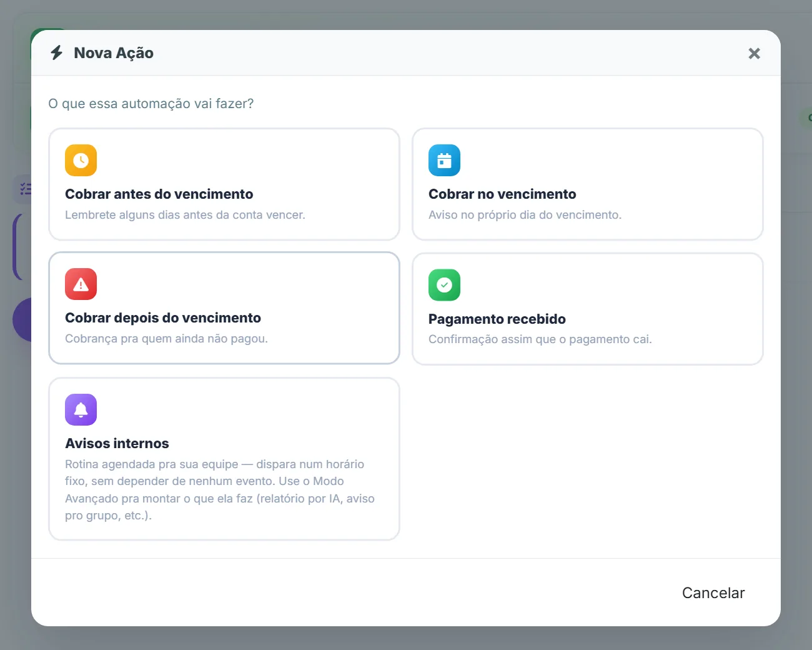Viewport: 812px width, 650px height.
Task: Click 'Cobrança pra quem ainda não pagou.'
Action: pyautogui.click(x=166, y=338)
